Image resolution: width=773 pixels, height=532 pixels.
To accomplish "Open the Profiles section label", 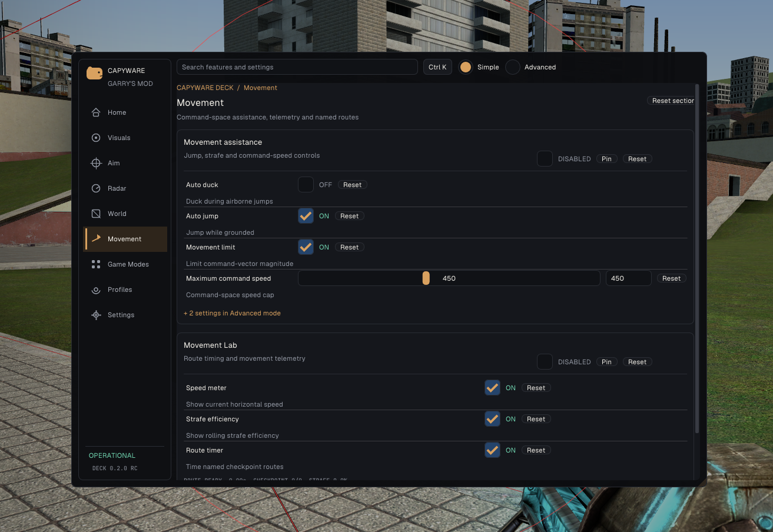I will 120,290.
